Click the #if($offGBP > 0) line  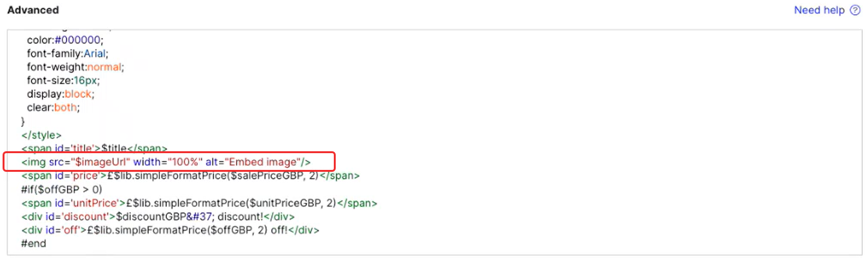[61, 189]
